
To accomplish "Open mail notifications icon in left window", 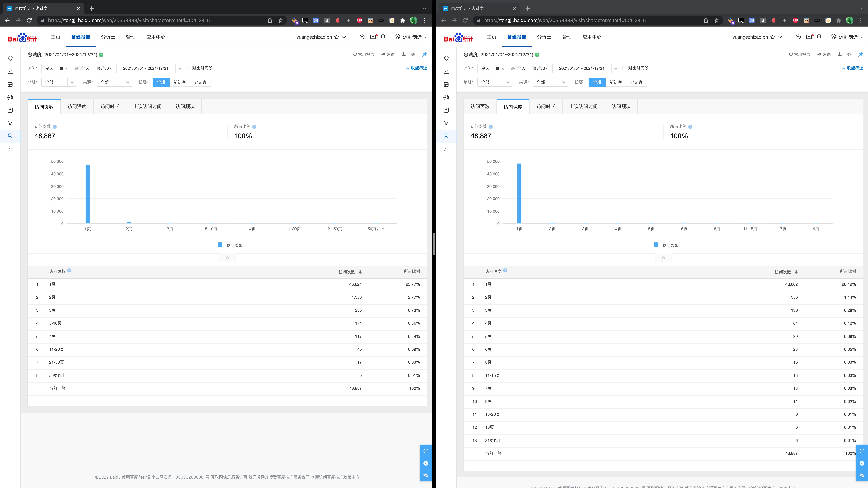I will [373, 37].
